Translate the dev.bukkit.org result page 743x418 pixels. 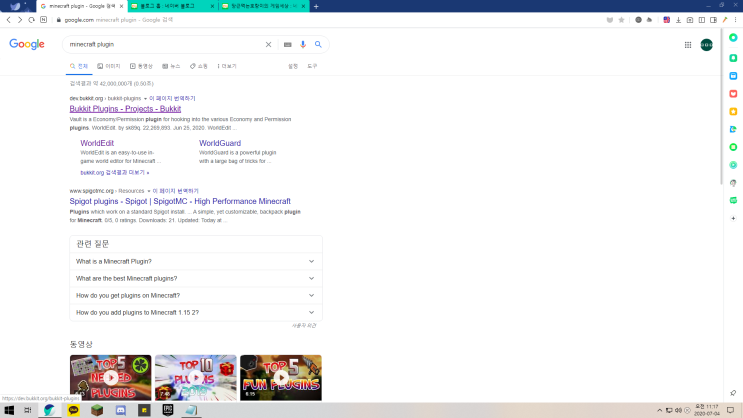172,99
